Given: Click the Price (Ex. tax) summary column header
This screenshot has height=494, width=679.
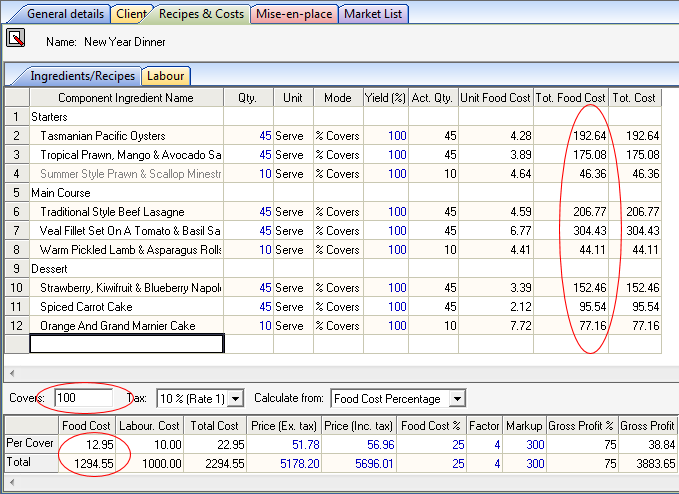Looking at the screenshot, I should 284,426.
